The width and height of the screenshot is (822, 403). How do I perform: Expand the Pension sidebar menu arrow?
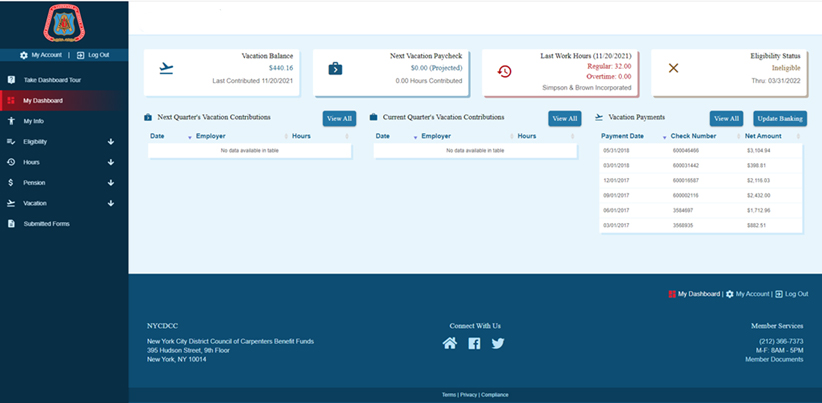tap(111, 183)
